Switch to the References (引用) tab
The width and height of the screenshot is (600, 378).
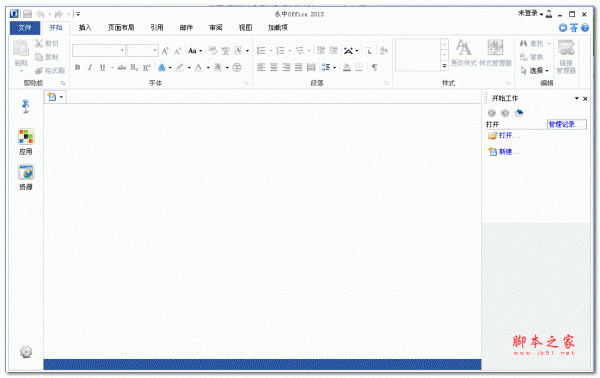pyautogui.click(x=157, y=28)
